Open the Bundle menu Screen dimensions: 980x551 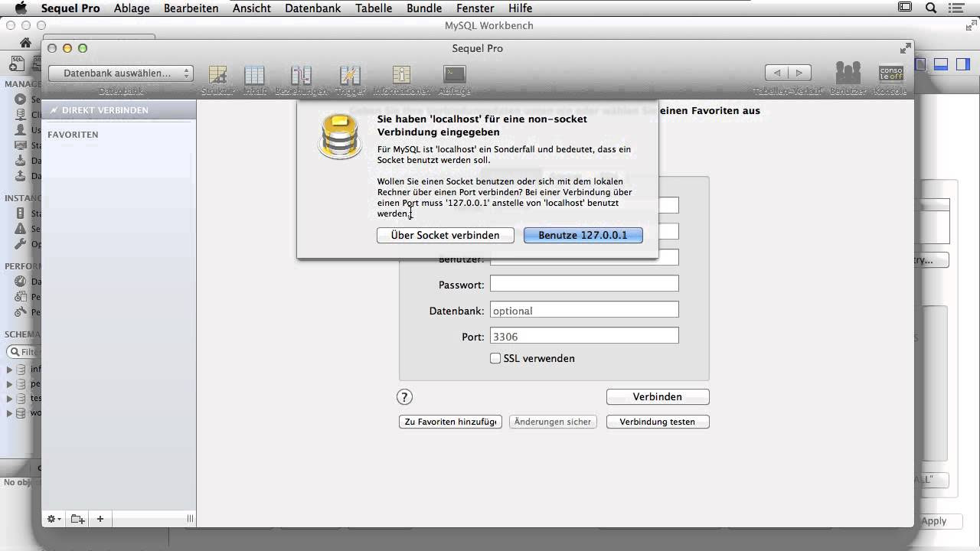pos(424,8)
